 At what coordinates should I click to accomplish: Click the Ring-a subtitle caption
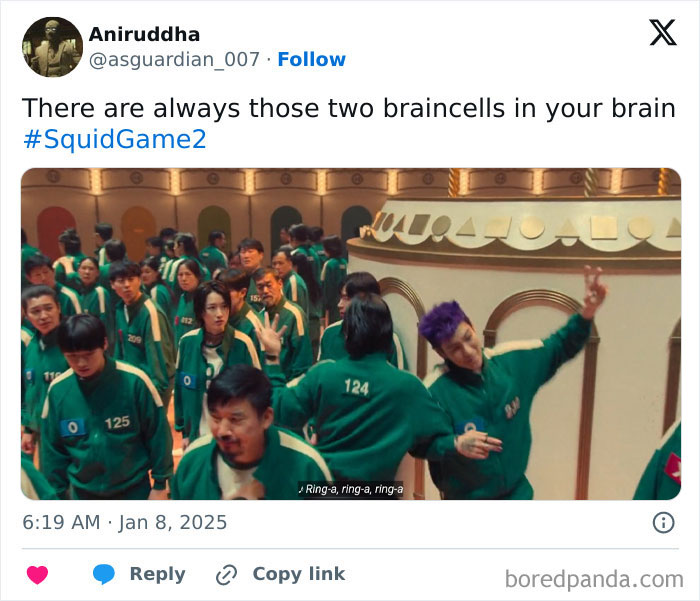[351, 489]
